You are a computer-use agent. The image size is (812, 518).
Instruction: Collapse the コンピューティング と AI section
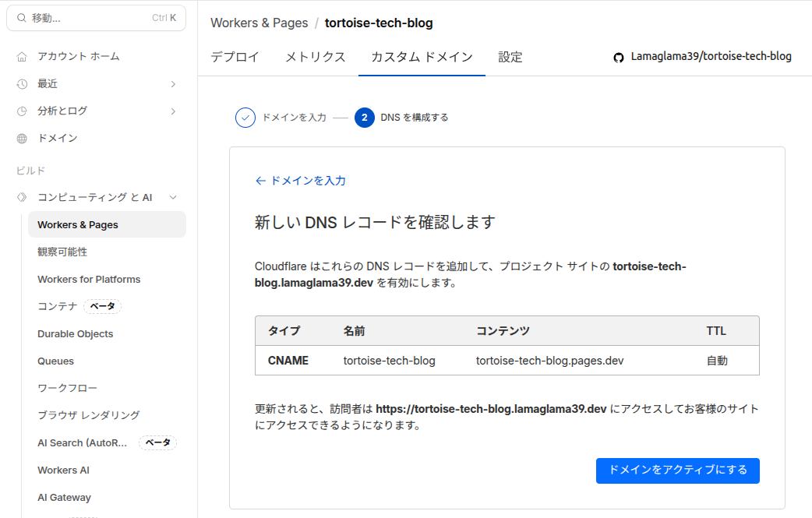pos(173,197)
